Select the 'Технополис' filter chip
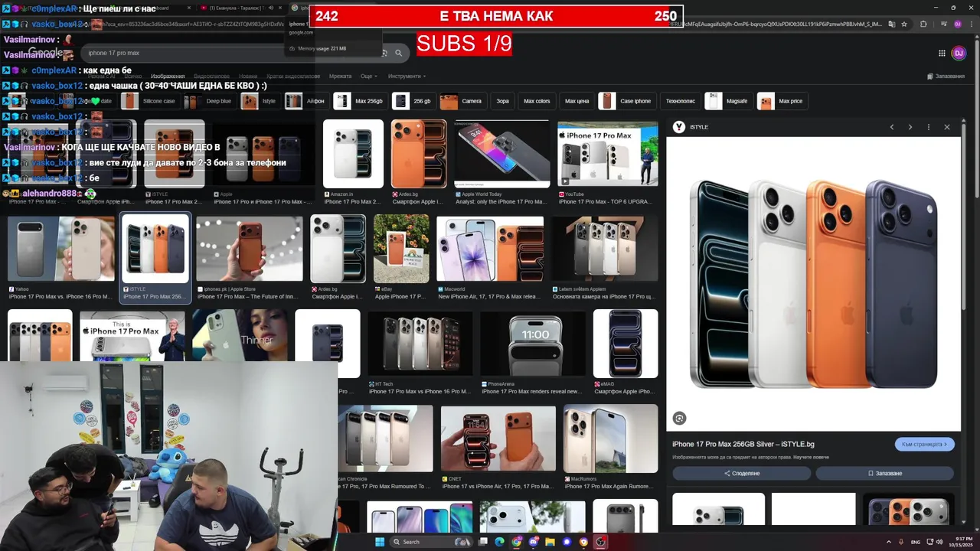980x551 pixels. pos(680,101)
